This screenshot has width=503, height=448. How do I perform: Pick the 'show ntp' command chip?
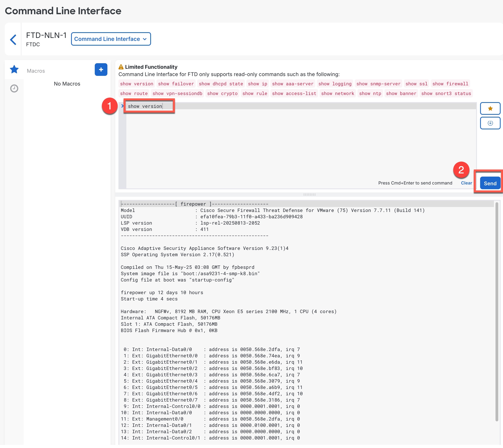coord(370,94)
